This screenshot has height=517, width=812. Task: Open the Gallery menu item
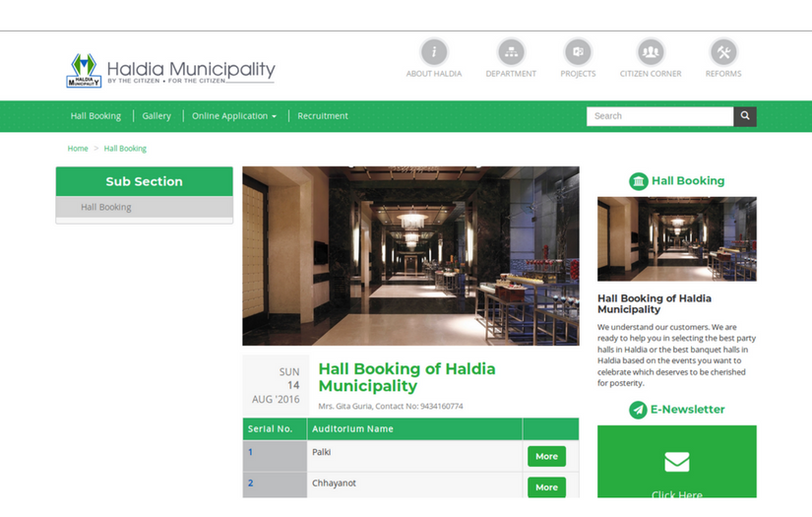[x=156, y=116]
